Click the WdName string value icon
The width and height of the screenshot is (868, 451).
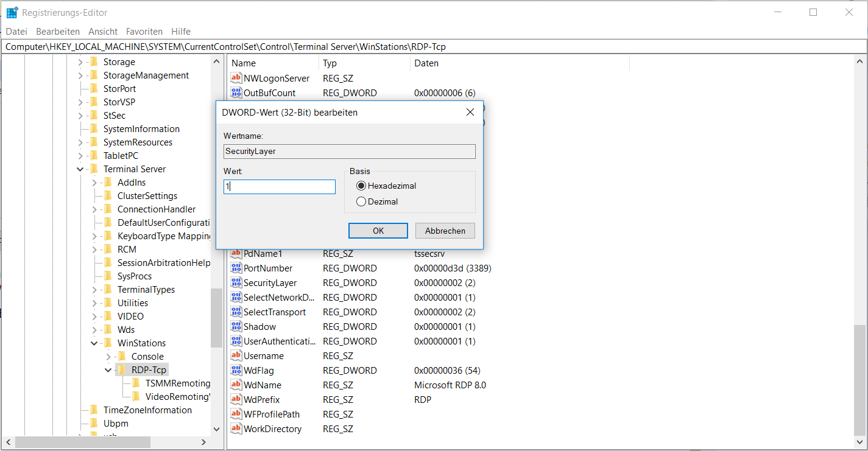point(236,385)
